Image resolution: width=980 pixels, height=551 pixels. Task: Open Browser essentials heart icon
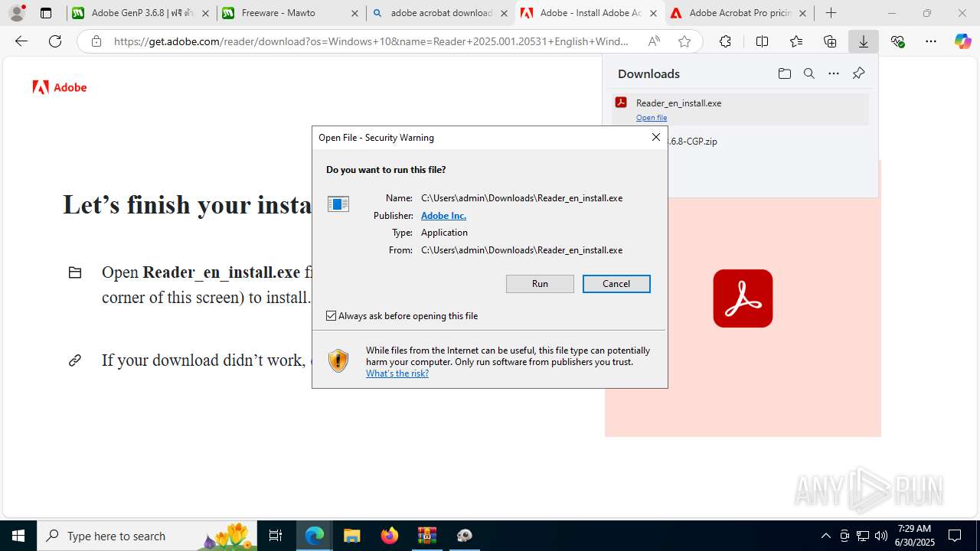click(x=898, y=41)
